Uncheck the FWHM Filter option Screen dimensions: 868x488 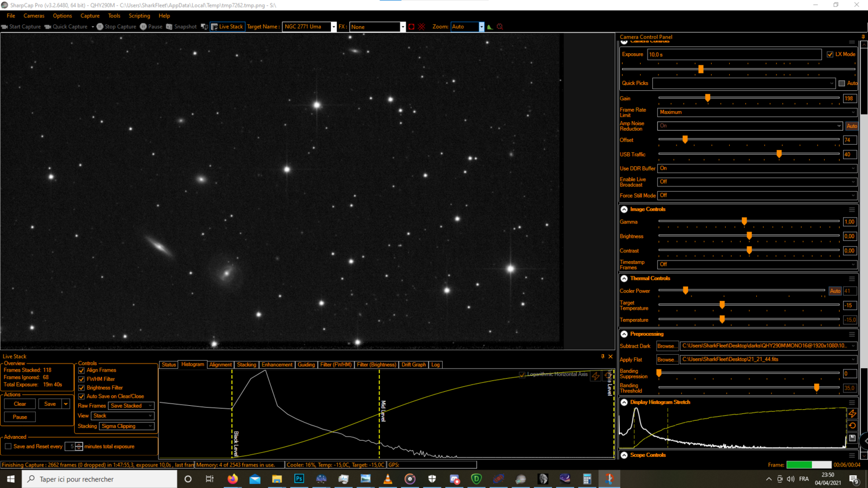tap(82, 379)
